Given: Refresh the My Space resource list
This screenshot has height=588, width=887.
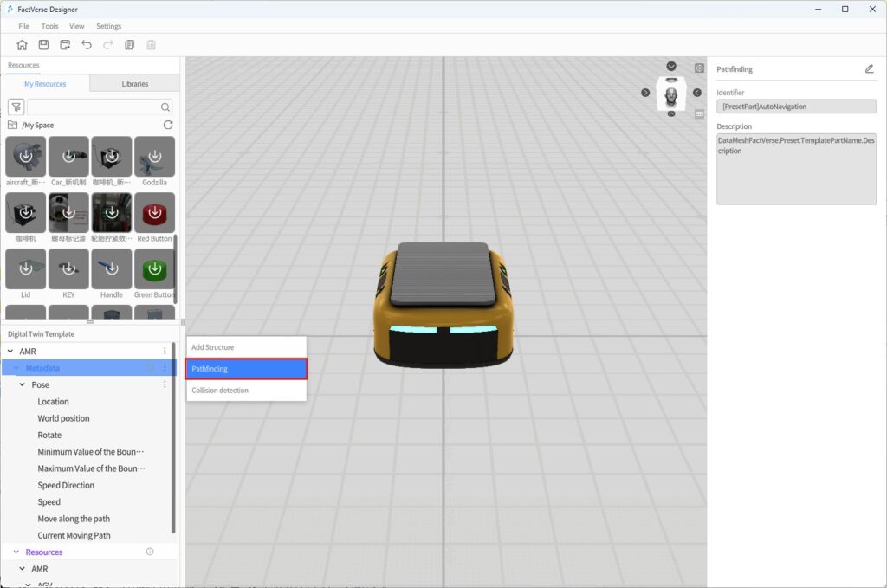Looking at the screenshot, I should point(168,126).
